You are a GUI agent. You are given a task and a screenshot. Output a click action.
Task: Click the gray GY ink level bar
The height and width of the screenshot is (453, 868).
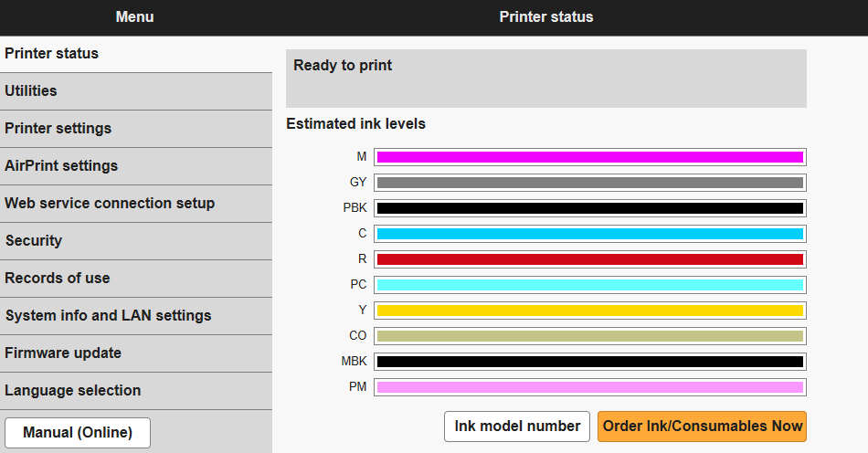pyautogui.click(x=589, y=183)
